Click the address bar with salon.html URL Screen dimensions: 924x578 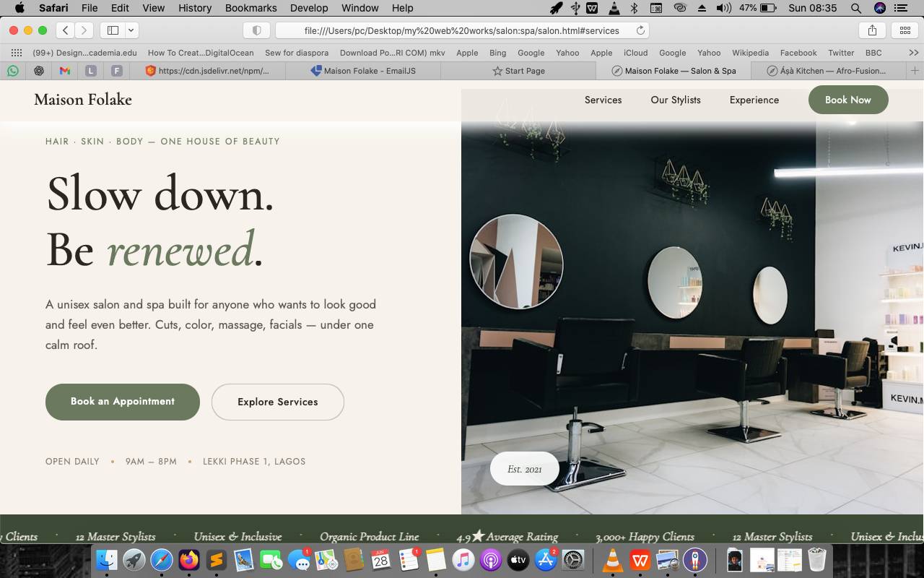coord(462,30)
